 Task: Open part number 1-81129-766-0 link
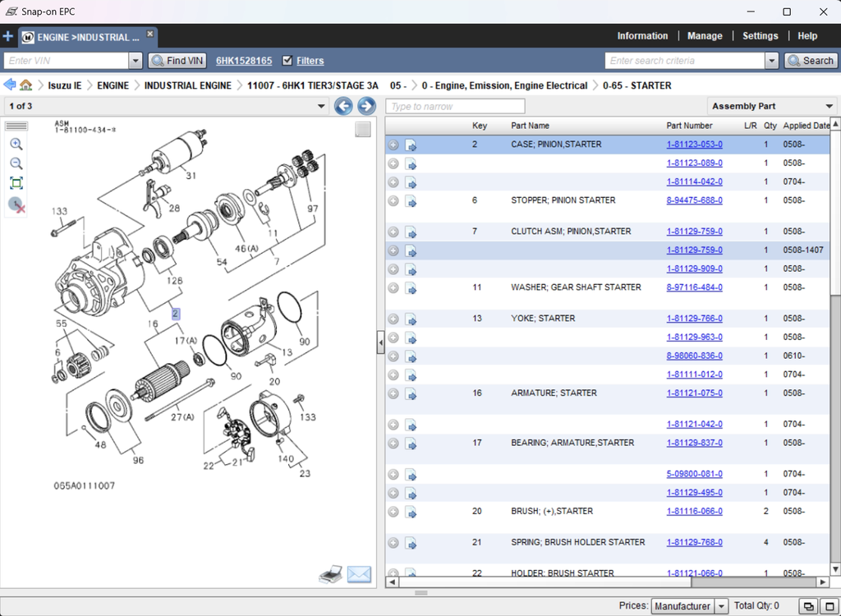(x=694, y=319)
